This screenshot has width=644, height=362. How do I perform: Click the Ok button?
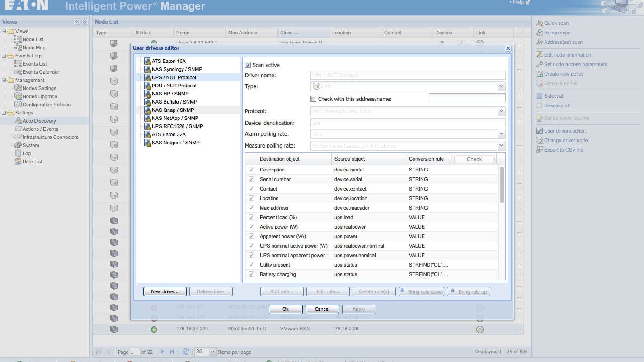pyautogui.click(x=286, y=309)
